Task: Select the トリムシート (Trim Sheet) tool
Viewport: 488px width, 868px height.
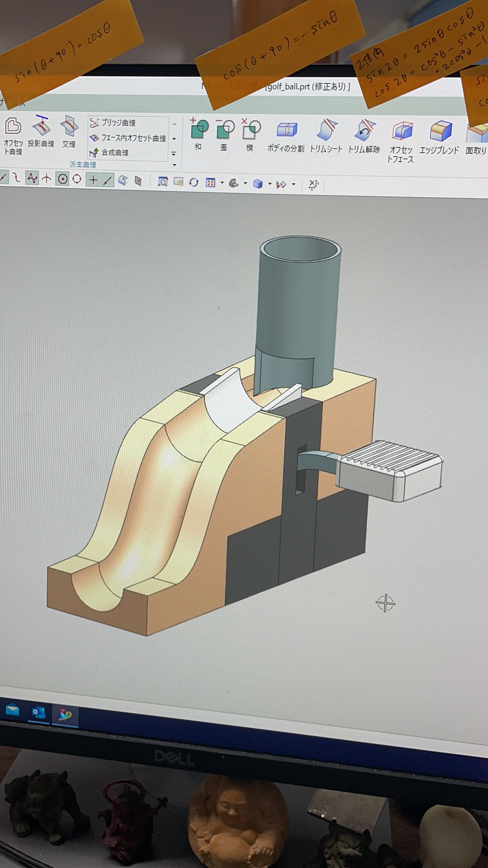Action: pos(326,135)
